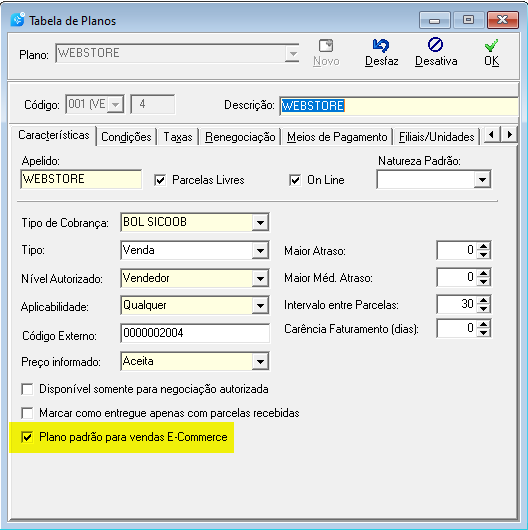Open the Natureza Padrão combo box
The image size is (528, 530).
(x=482, y=179)
